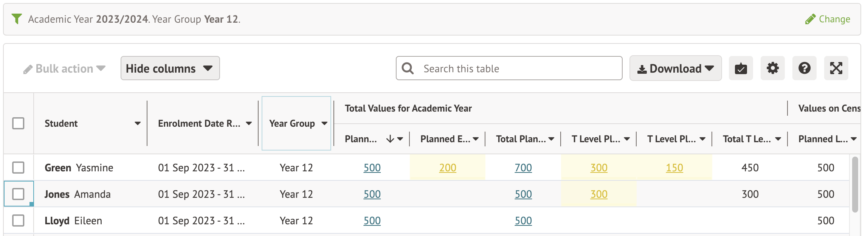
Task: Open the Bulk action menu
Action: point(64,68)
